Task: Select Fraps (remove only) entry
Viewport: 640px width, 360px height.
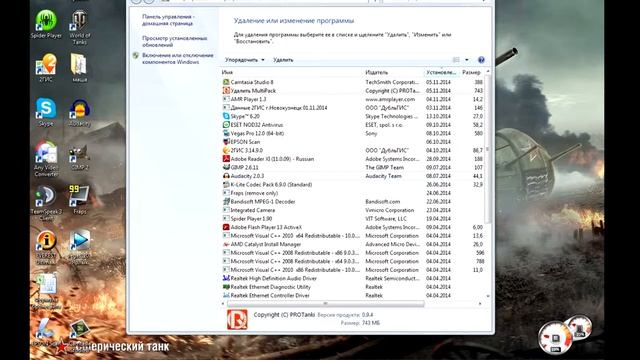Action: 353,193
